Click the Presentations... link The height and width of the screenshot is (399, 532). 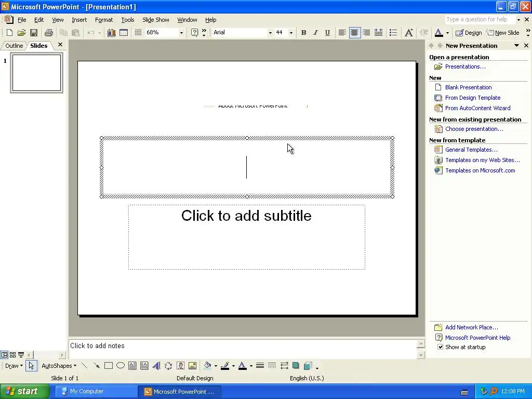click(465, 66)
